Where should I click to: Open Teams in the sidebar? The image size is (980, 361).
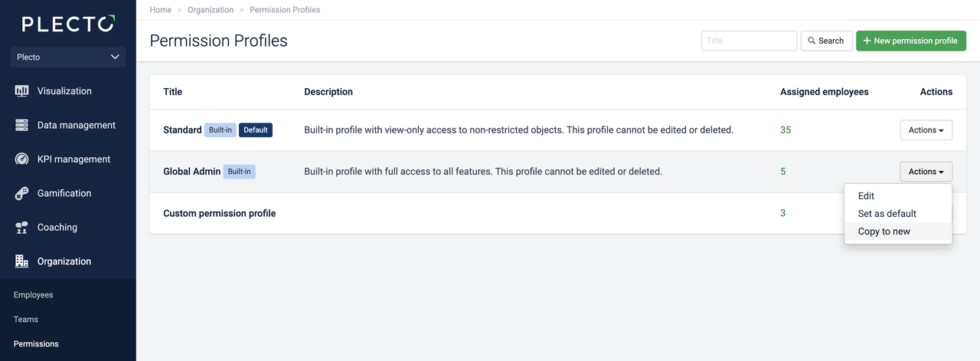pos(25,320)
